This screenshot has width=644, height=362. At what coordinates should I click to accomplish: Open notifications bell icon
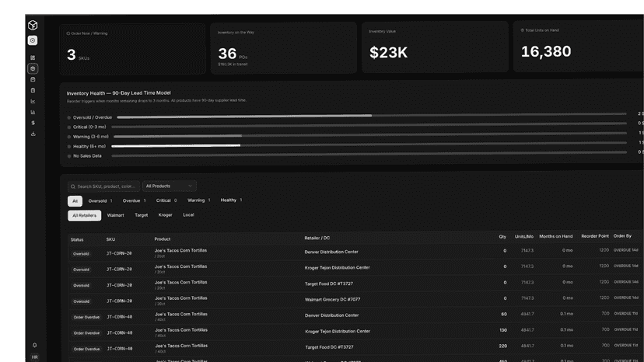(34, 345)
